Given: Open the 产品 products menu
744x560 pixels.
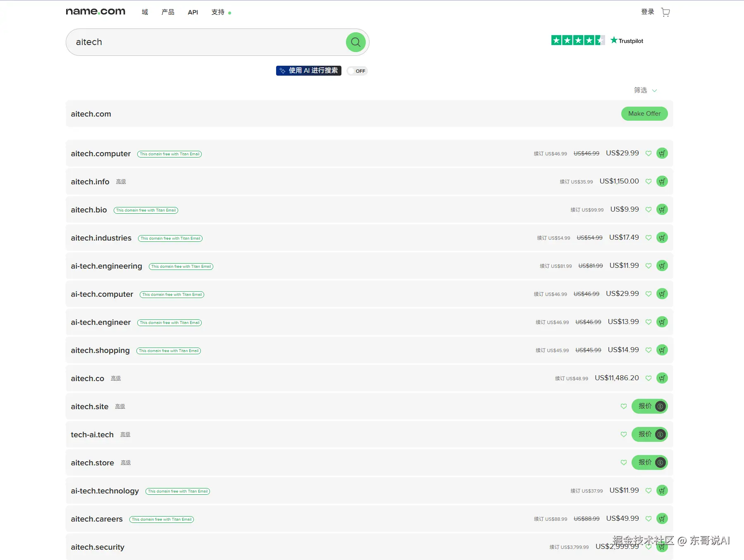Looking at the screenshot, I should [x=168, y=12].
